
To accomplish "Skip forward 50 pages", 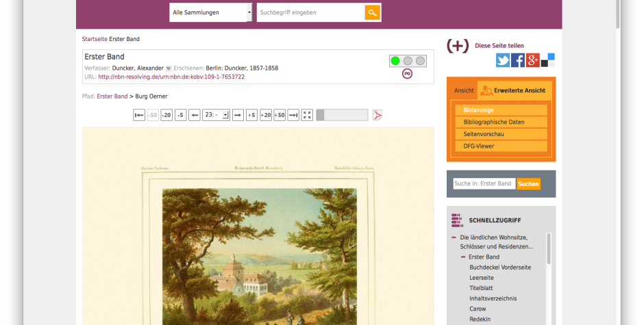I will point(280,116).
